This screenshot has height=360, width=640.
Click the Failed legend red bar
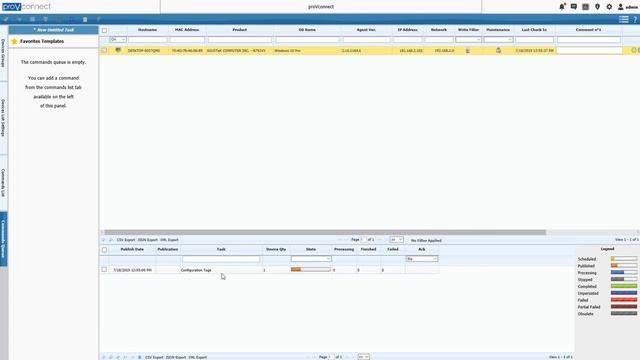[x=624, y=300]
